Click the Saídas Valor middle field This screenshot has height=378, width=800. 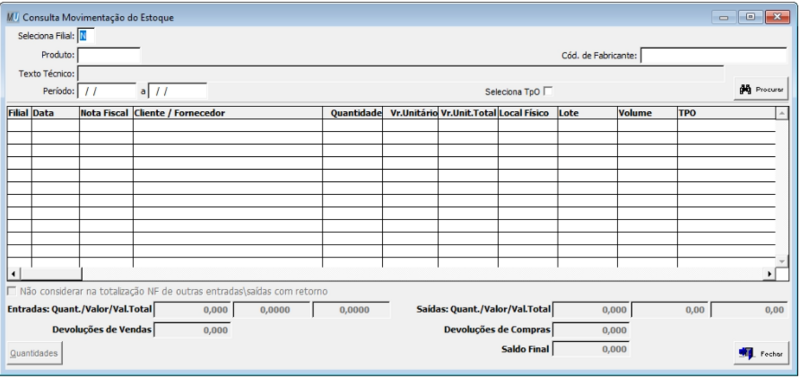(x=670, y=310)
